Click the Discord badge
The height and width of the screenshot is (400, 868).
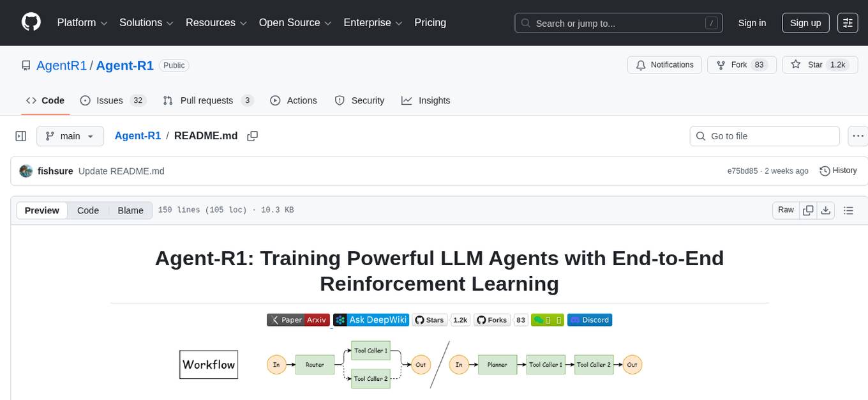(589, 320)
